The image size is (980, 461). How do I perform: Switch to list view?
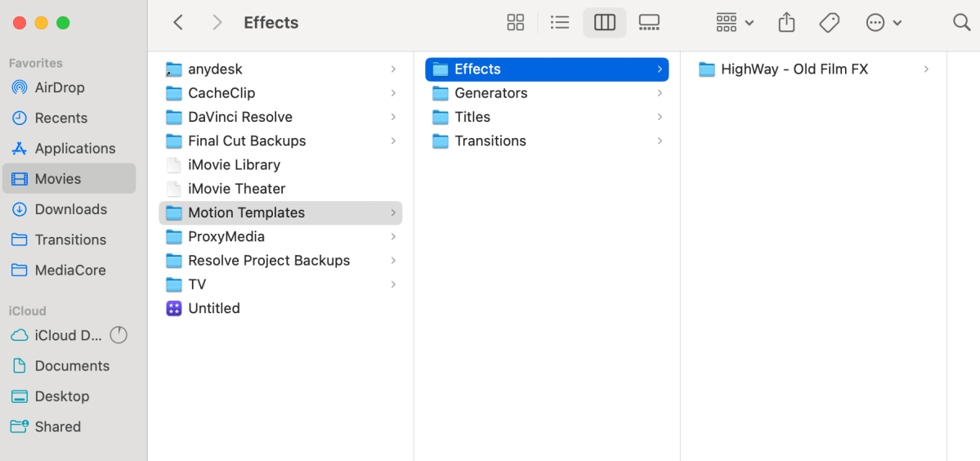pos(560,23)
